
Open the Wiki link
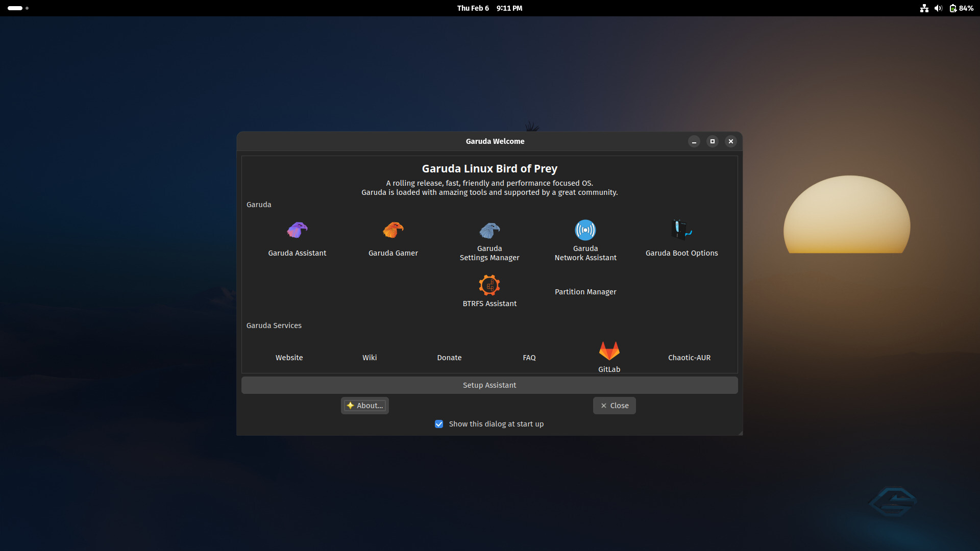[x=370, y=358]
